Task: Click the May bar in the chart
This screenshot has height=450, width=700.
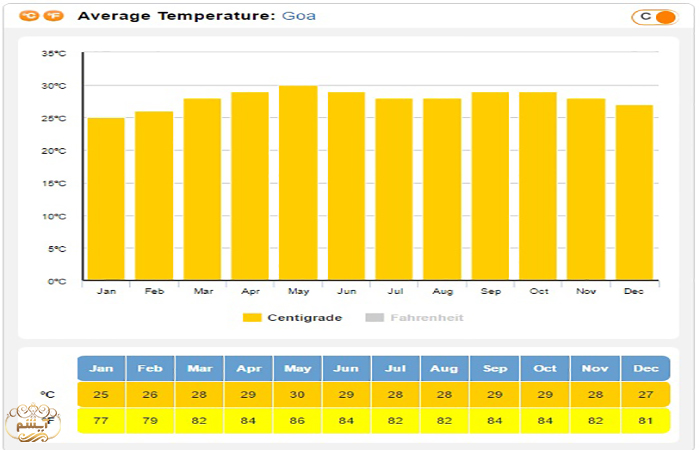Action: (298, 183)
